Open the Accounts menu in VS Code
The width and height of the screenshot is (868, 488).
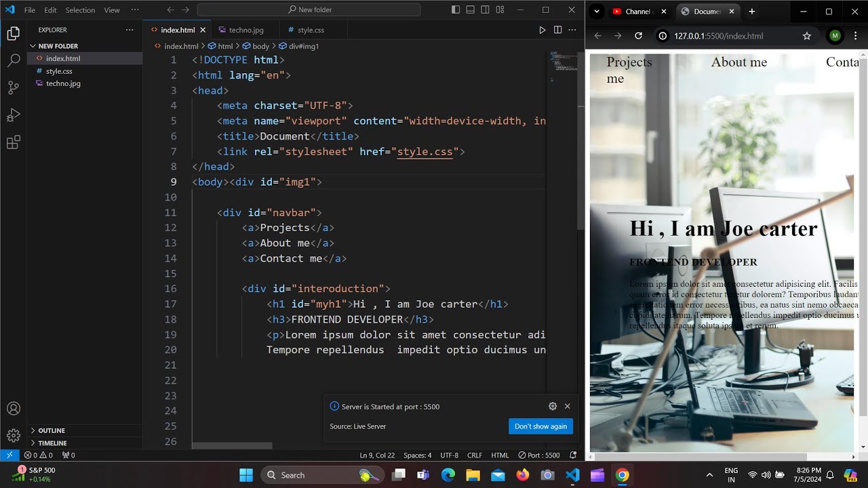pyautogui.click(x=13, y=409)
